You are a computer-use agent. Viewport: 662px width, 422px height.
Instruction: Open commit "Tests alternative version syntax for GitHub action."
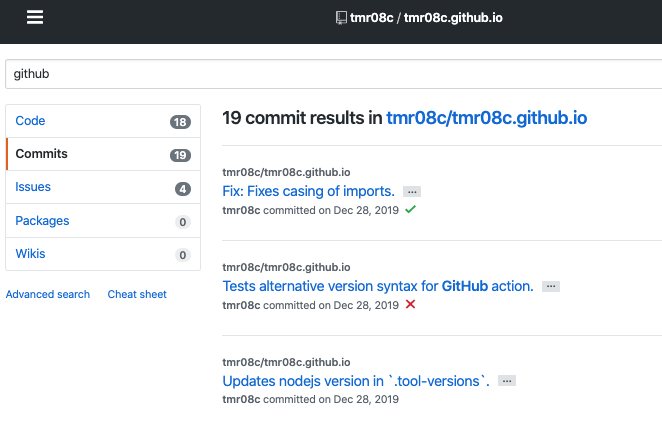378,286
